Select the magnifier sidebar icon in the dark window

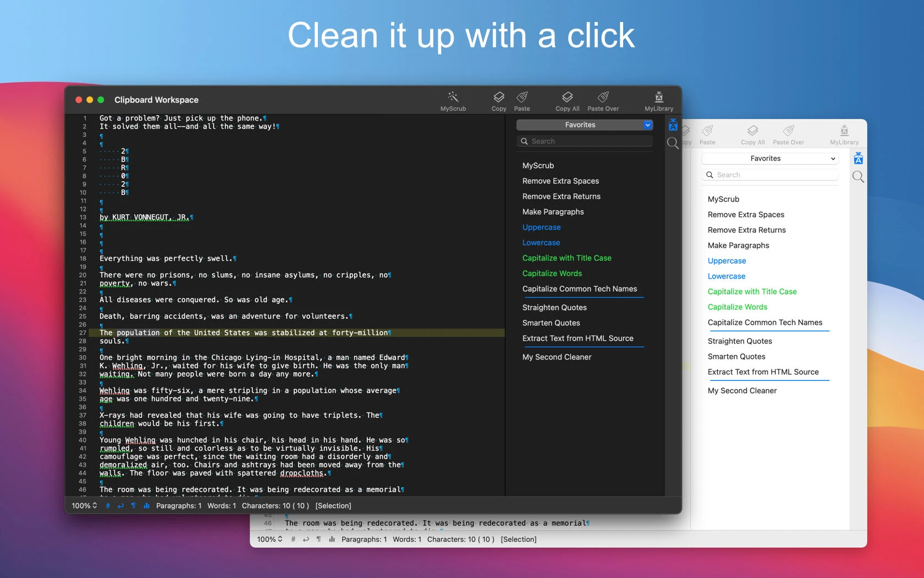673,144
